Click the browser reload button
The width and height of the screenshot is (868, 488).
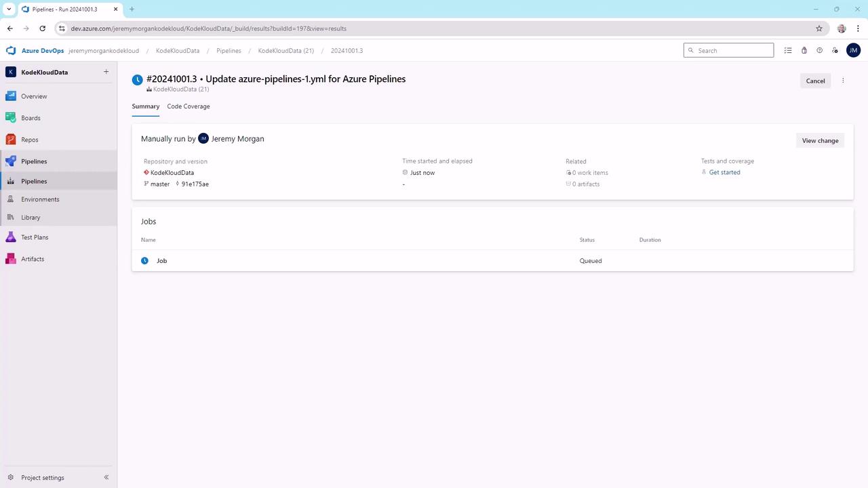point(42,28)
